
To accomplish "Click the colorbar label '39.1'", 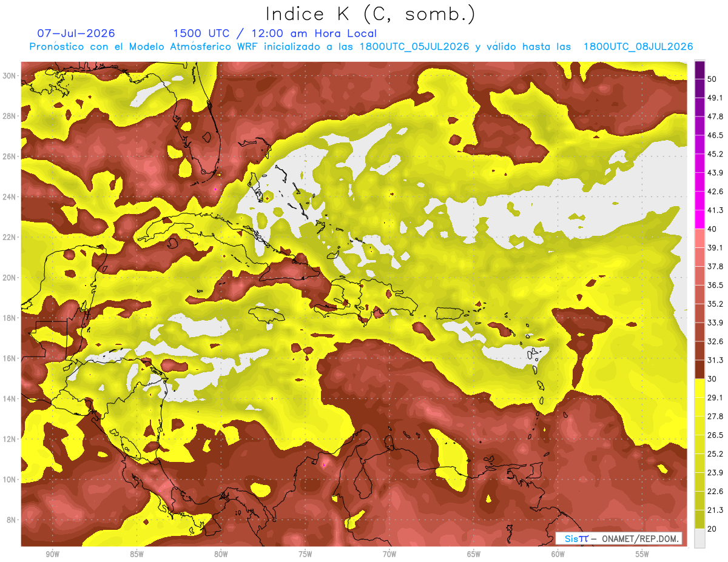I will [715, 247].
